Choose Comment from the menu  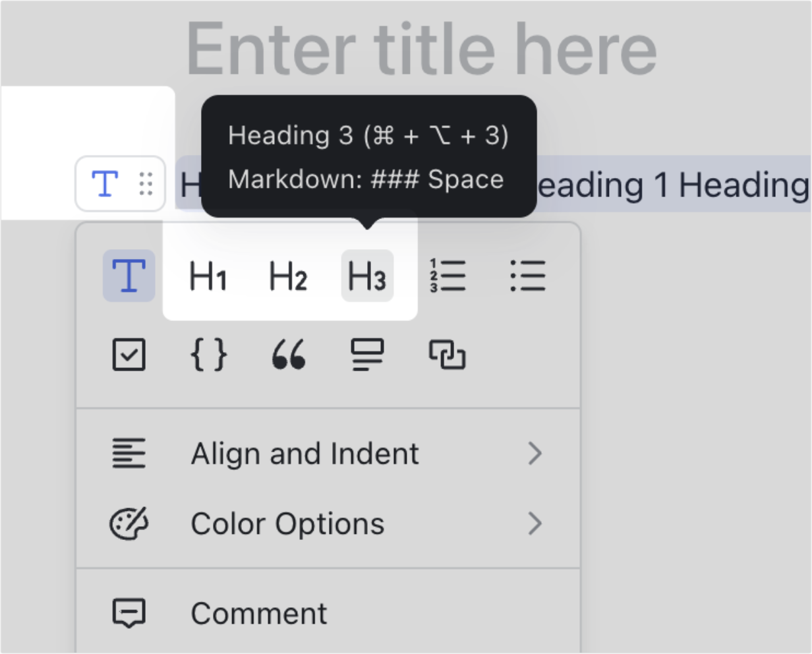tap(258, 613)
